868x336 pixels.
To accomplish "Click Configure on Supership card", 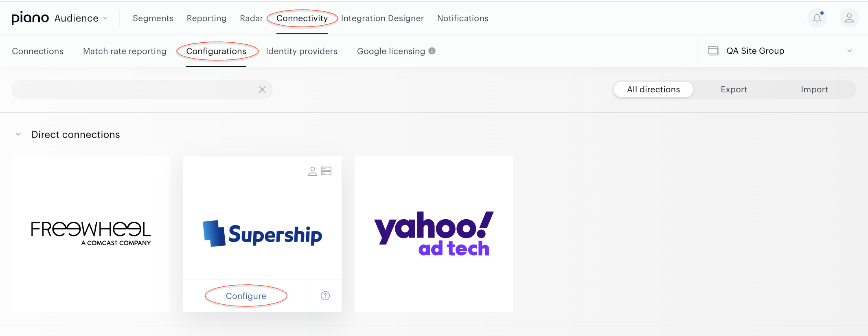I will pos(246,296).
